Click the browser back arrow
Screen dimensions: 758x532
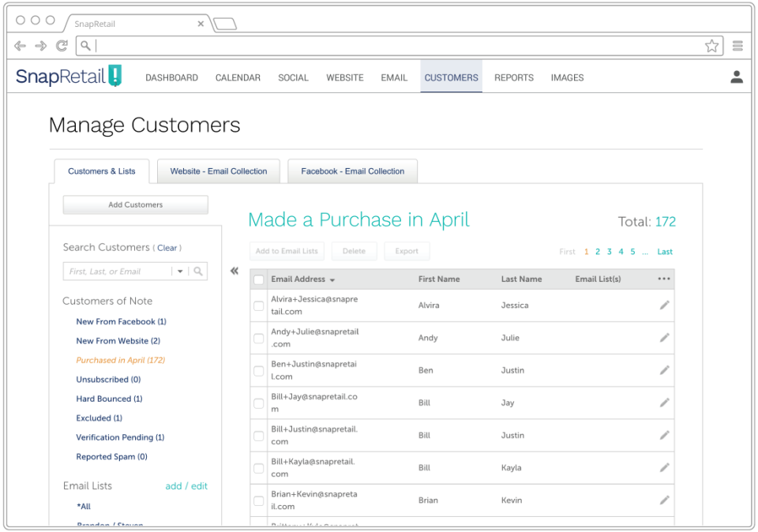coord(20,46)
